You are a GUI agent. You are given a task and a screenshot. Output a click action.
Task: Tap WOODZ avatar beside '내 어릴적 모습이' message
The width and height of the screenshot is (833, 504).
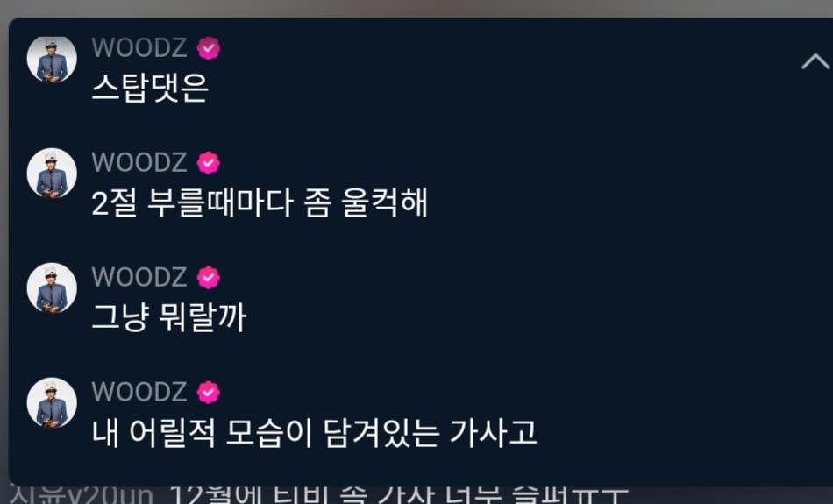[x=52, y=402]
